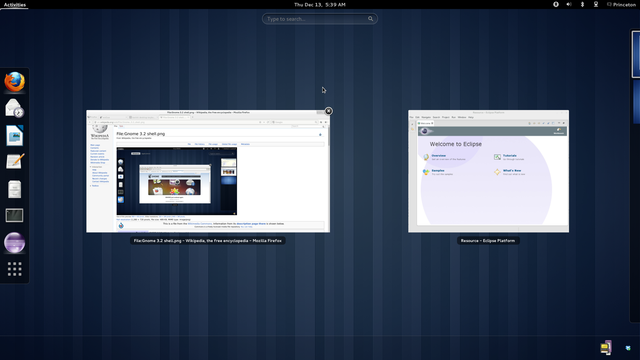
Task: Click the Activities button
Action: (x=15, y=4)
